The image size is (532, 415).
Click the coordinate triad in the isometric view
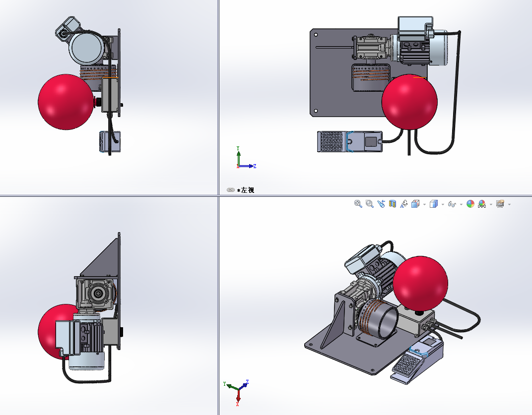click(x=237, y=393)
